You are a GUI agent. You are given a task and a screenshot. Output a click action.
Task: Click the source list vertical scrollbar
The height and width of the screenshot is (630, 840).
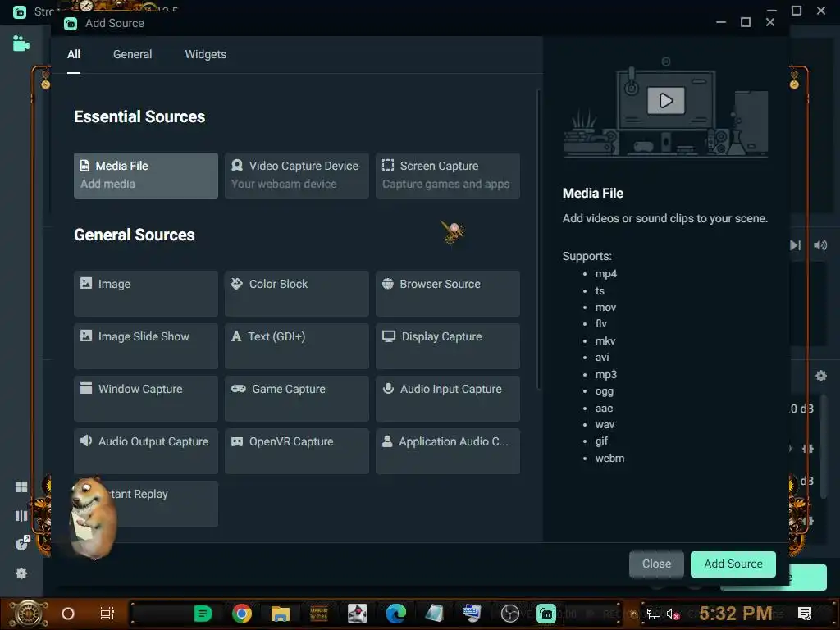[538, 240]
